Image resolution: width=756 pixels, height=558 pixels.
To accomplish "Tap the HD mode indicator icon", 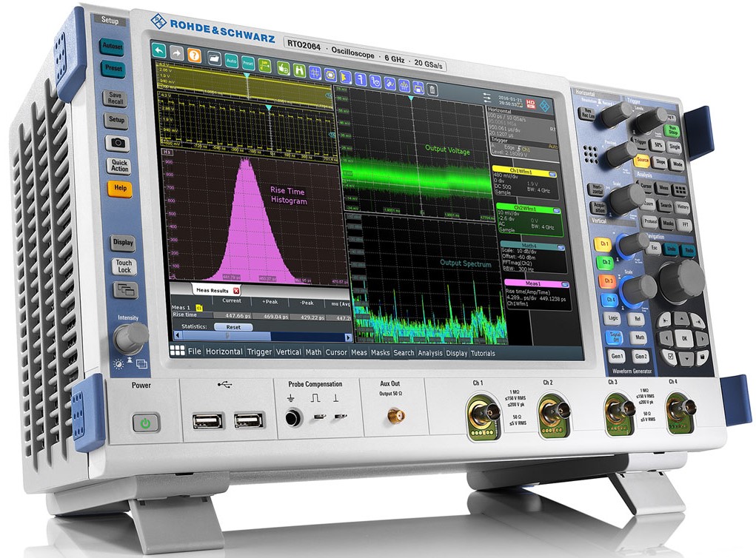I will pos(530,103).
